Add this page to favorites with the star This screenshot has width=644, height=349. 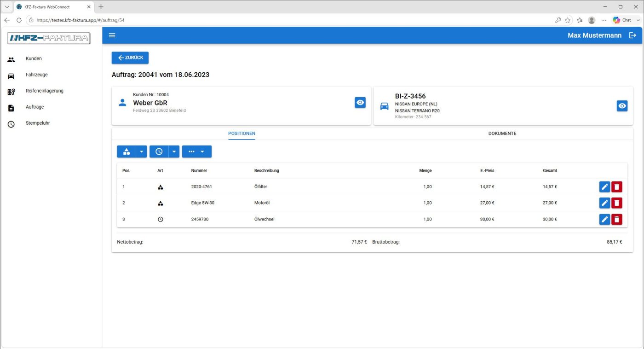(568, 20)
